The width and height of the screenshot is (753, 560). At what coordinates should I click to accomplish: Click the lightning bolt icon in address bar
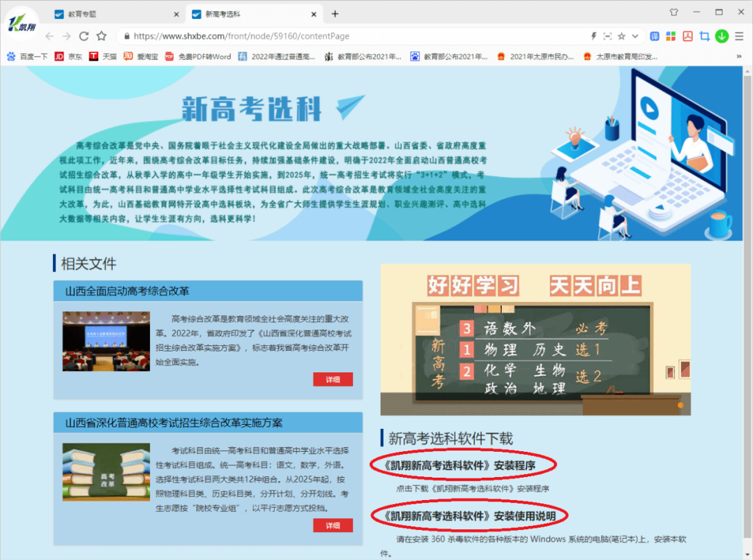pos(594,36)
